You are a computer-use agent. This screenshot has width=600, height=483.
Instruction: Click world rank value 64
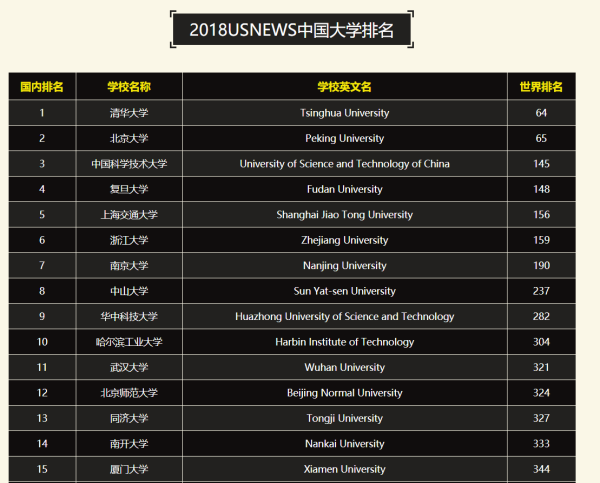541,113
